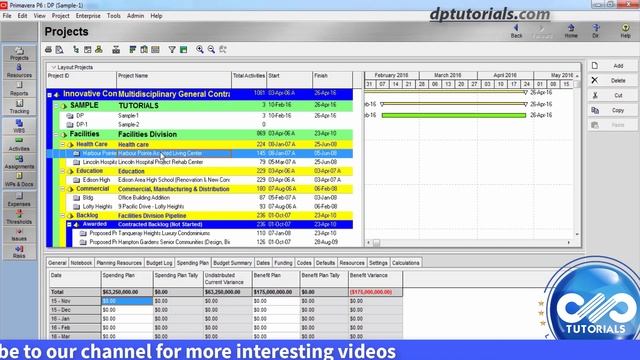Switch to the Notebook tab
The width and height of the screenshot is (640, 360).
[81, 263]
